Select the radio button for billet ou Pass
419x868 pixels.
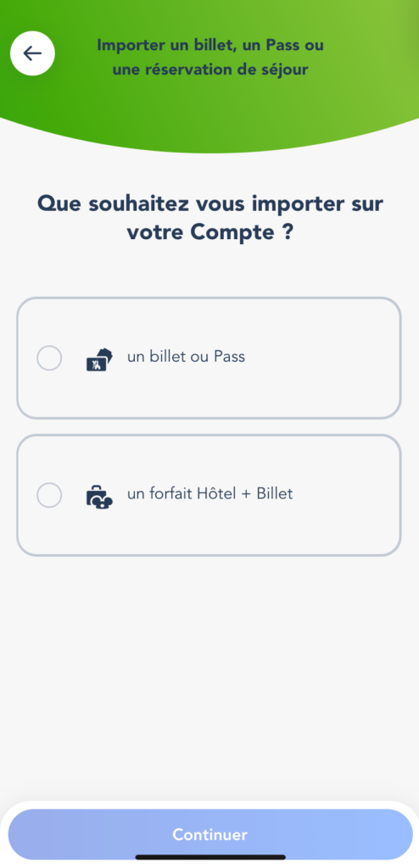49,359
